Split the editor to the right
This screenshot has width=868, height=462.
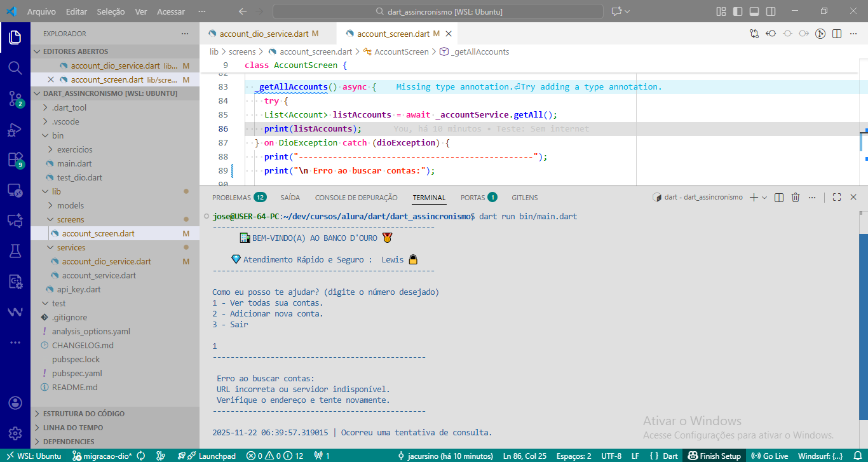click(x=837, y=34)
